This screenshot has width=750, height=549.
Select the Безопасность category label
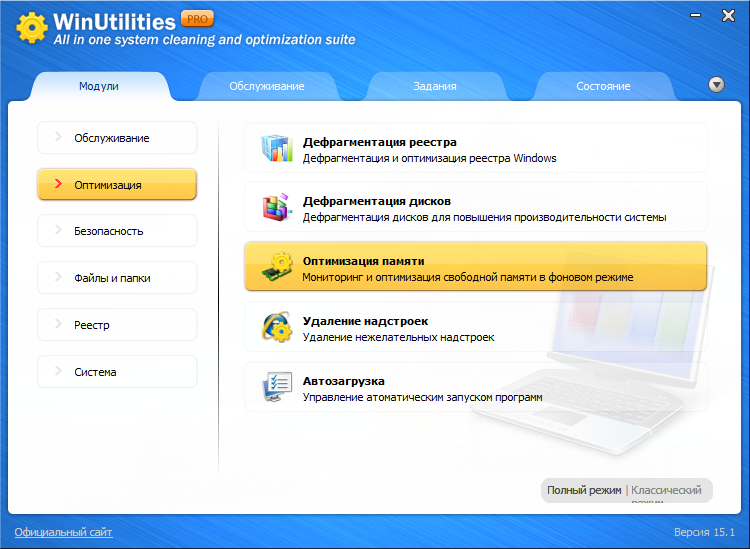coord(109,231)
